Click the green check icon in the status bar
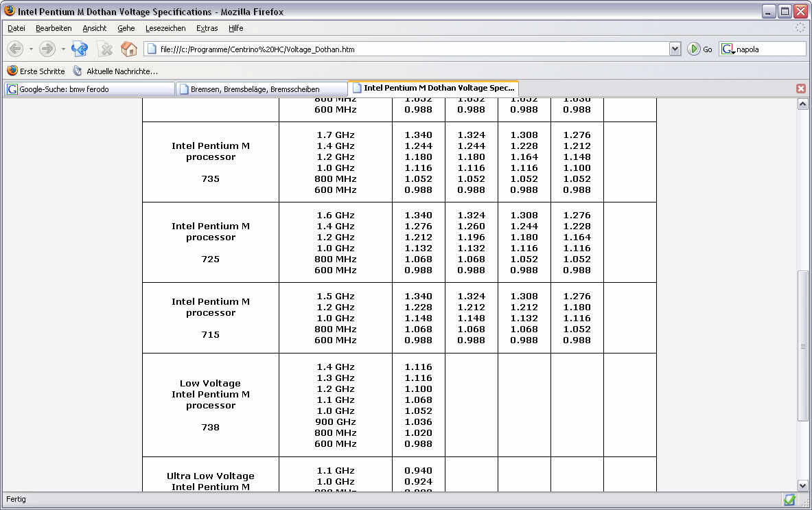This screenshot has height=510, width=812. 789,500
